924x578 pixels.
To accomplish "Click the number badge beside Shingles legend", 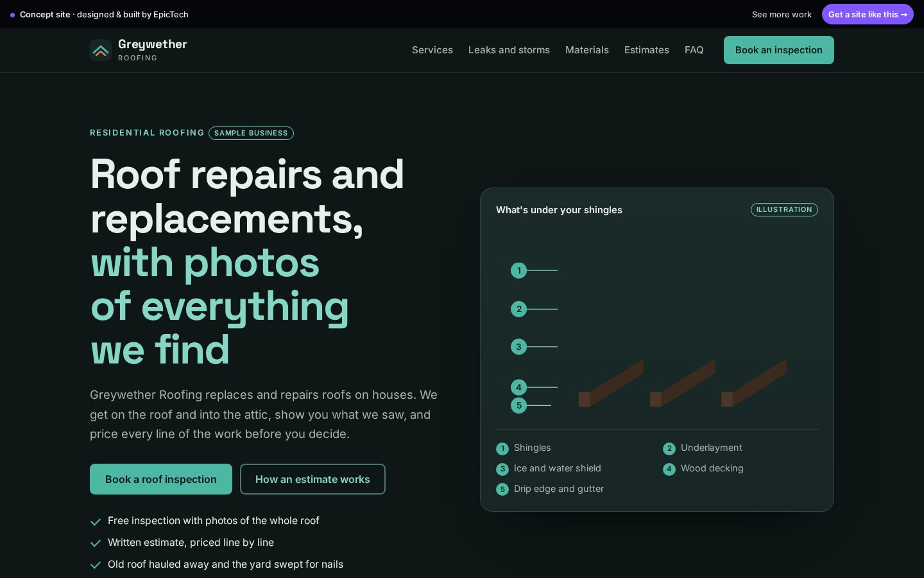I will 502,448.
